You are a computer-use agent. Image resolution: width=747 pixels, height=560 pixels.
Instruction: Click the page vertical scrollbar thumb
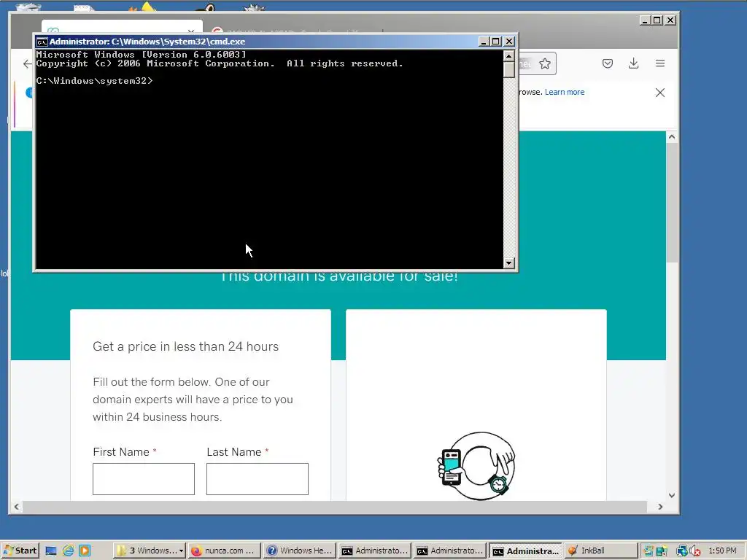672,202
